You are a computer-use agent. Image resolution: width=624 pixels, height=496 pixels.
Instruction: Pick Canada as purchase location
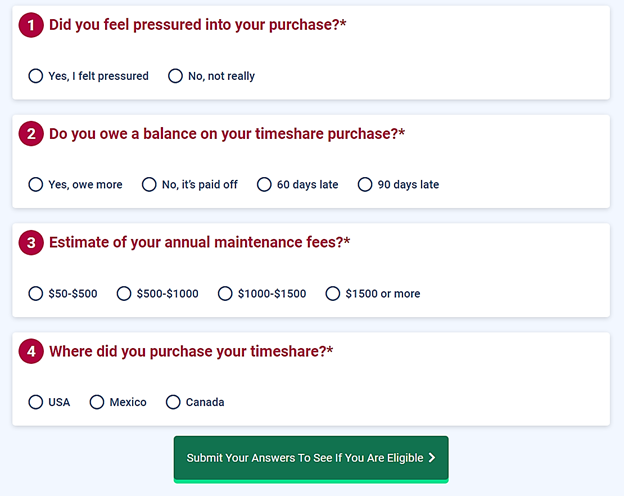tap(173, 402)
